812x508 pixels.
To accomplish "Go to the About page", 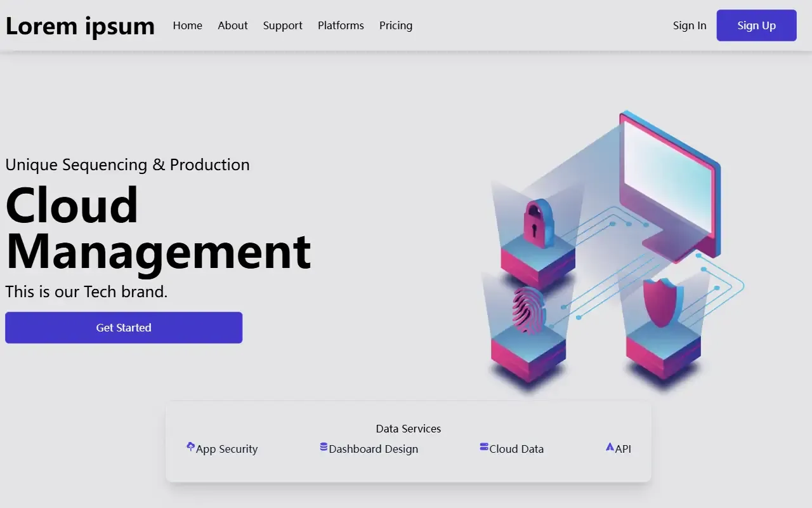I will click(x=233, y=25).
